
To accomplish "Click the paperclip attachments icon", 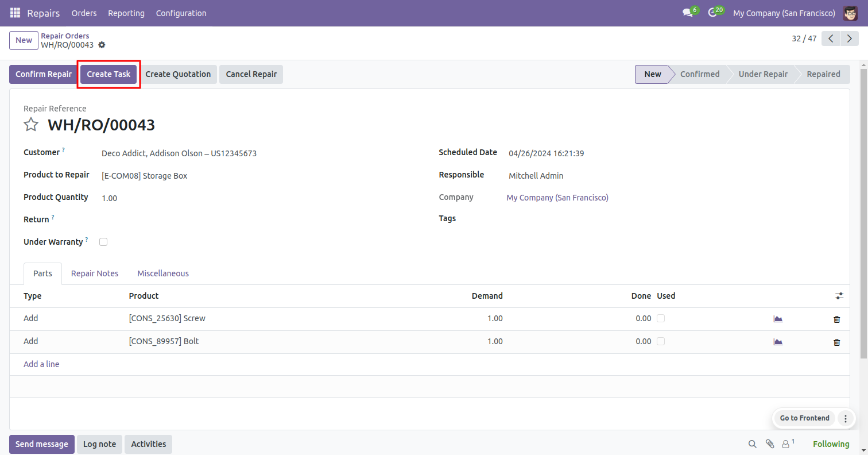I will pyautogui.click(x=769, y=444).
